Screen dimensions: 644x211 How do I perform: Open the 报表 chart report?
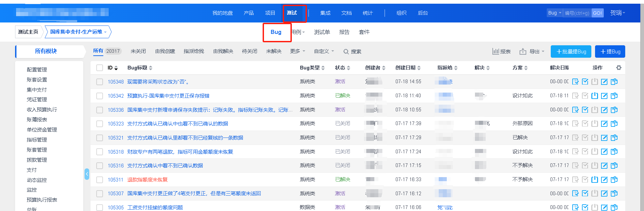(501, 52)
